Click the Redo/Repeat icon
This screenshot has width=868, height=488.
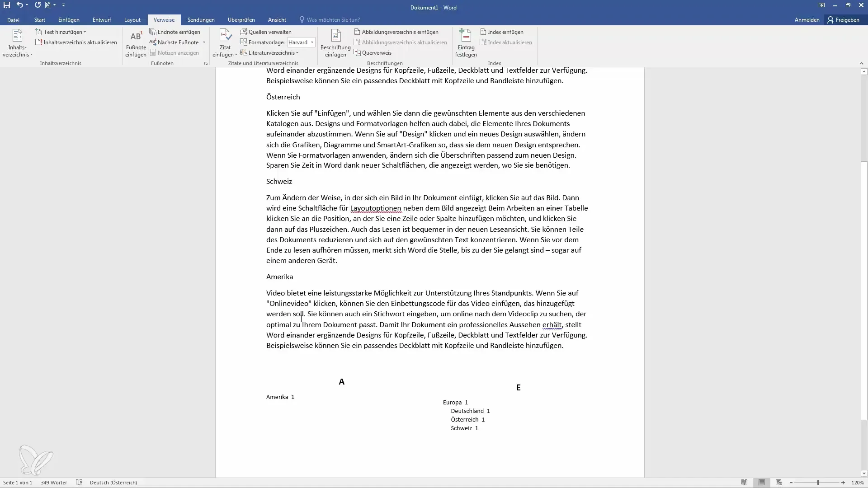pos(38,5)
